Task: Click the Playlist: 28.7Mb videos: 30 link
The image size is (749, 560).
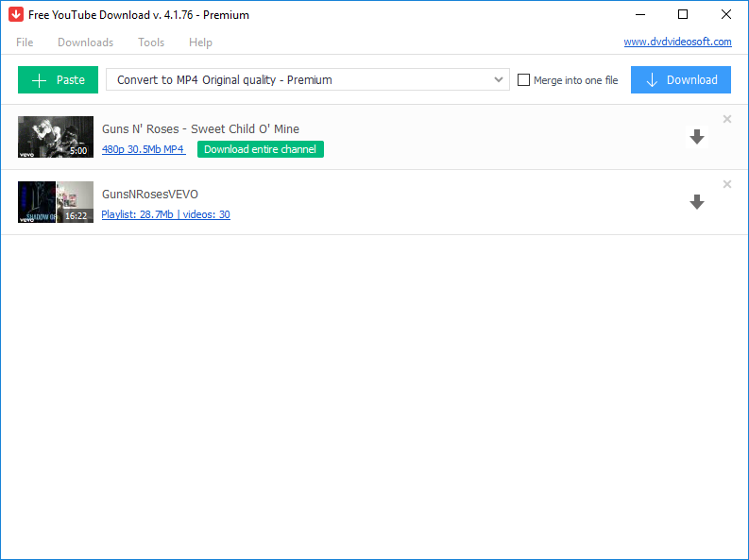Action: coord(165,214)
